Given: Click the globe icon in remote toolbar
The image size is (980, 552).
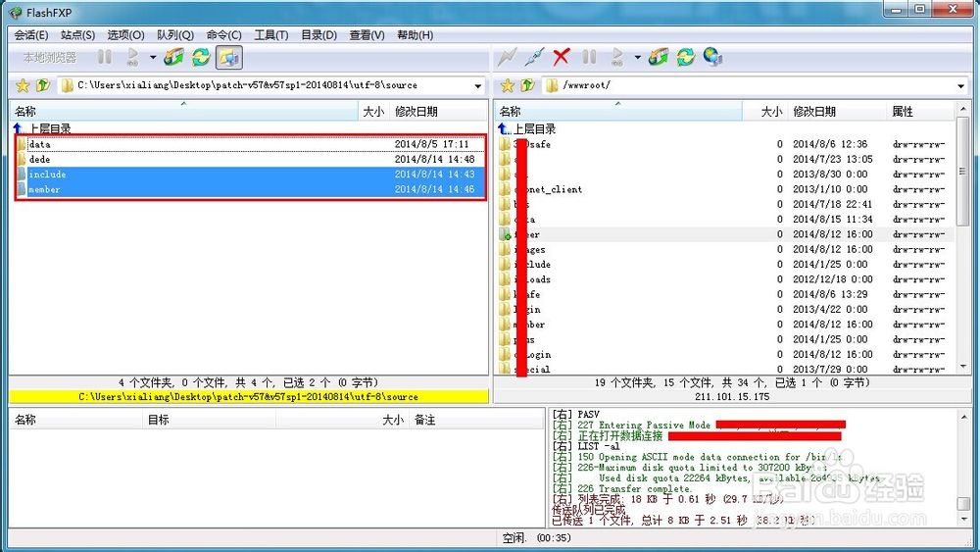Looking at the screenshot, I should coord(713,58).
